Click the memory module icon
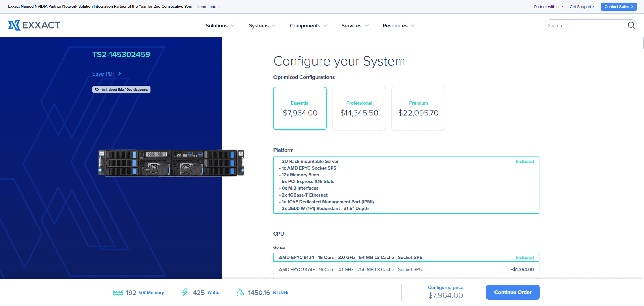This screenshot has width=644, height=306. pyautogui.click(x=118, y=292)
